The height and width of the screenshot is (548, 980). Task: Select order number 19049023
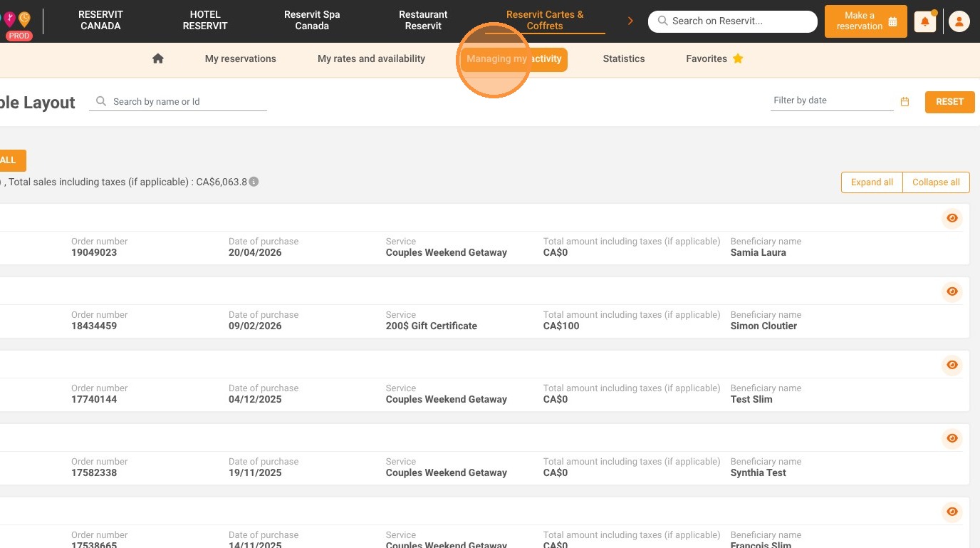point(94,252)
